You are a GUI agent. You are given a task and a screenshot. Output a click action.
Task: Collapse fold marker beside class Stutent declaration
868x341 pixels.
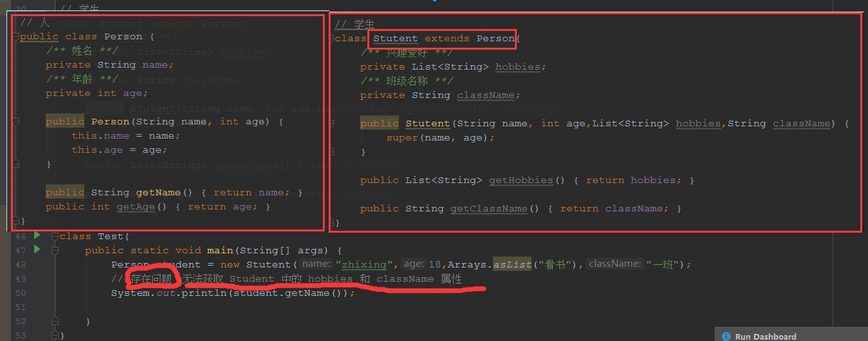pyautogui.click(x=333, y=39)
